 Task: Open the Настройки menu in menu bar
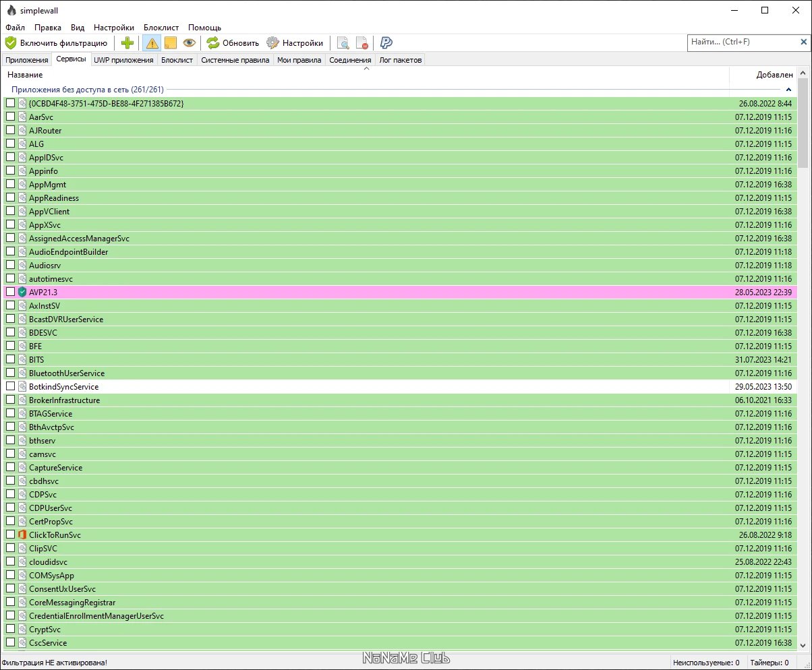click(x=114, y=28)
